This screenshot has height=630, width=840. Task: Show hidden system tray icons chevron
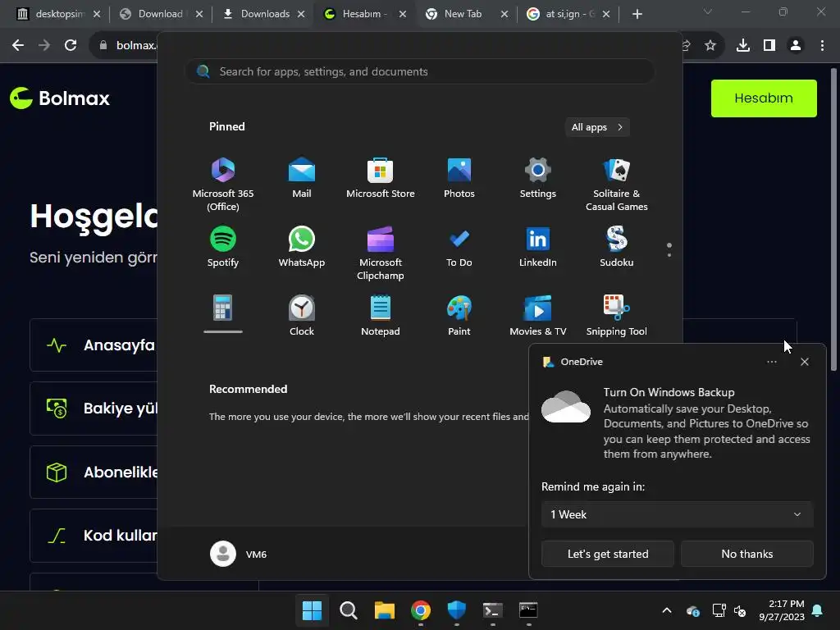667,610
